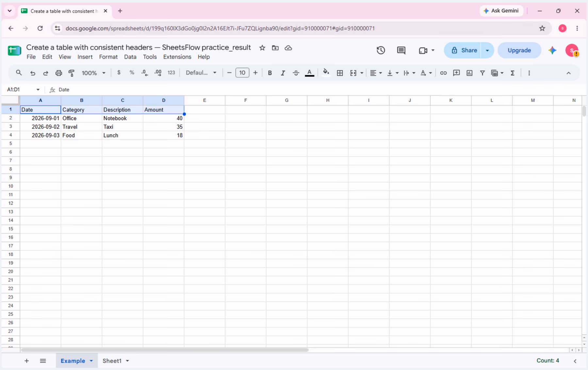
Task: Collapse the toolbar with caret icon
Action: 568,73
